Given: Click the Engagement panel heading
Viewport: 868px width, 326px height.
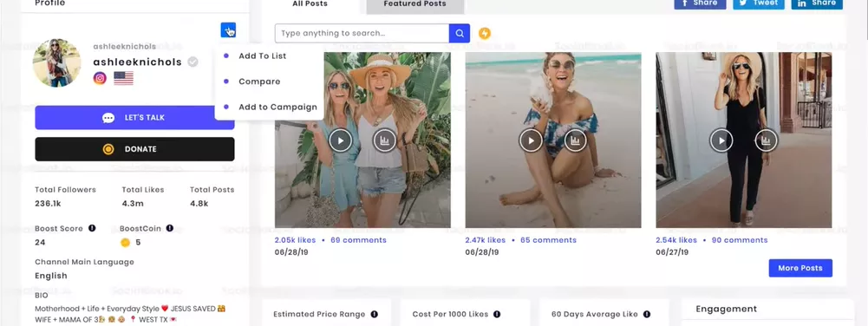Looking at the screenshot, I should pos(726,309).
